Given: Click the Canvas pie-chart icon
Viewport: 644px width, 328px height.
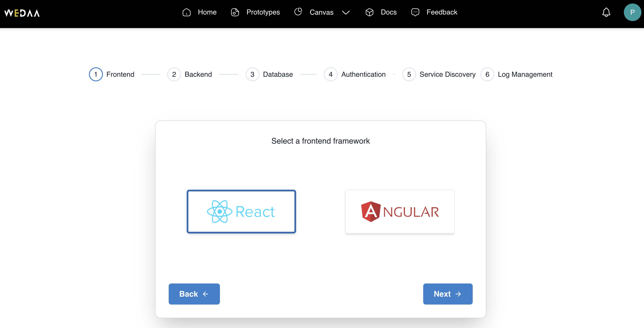Looking at the screenshot, I should click(x=298, y=12).
